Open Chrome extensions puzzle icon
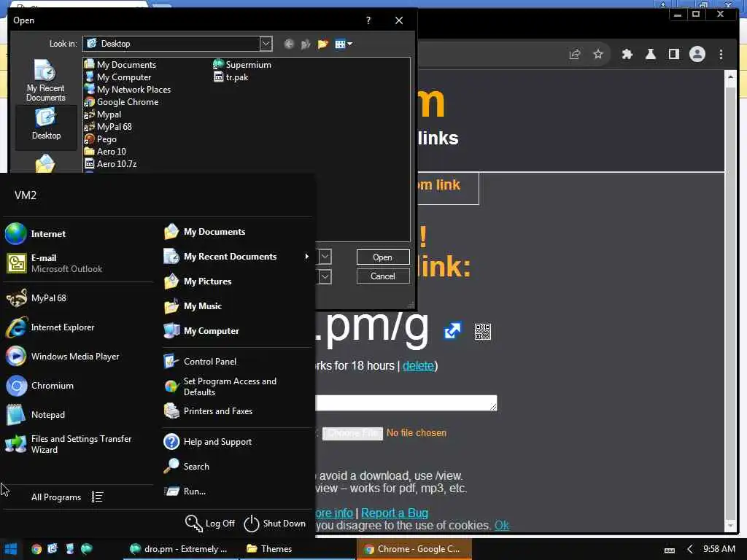The width and height of the screenshot is (747, 560). pyautogui.click(x=627, y=54)
